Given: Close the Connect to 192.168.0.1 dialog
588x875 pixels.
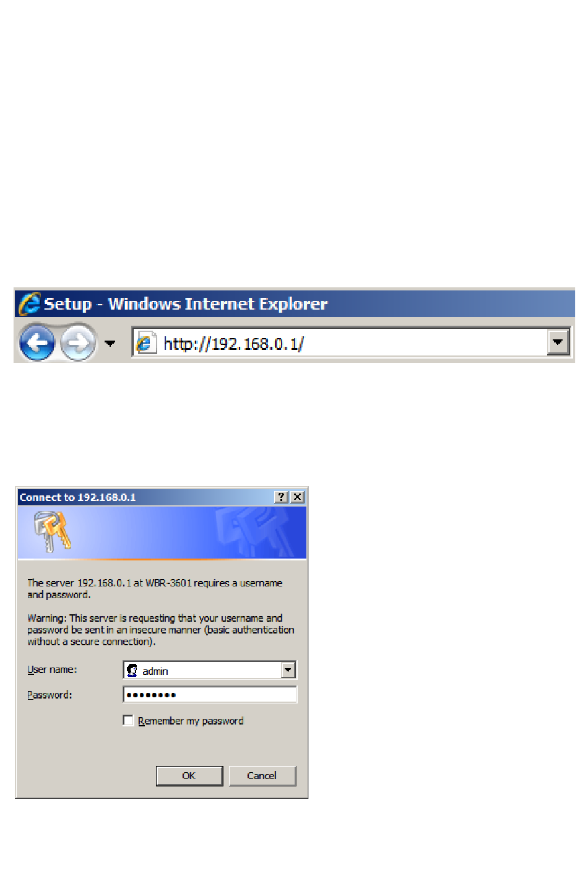Looking at the screenshot, I should (298, 497).
